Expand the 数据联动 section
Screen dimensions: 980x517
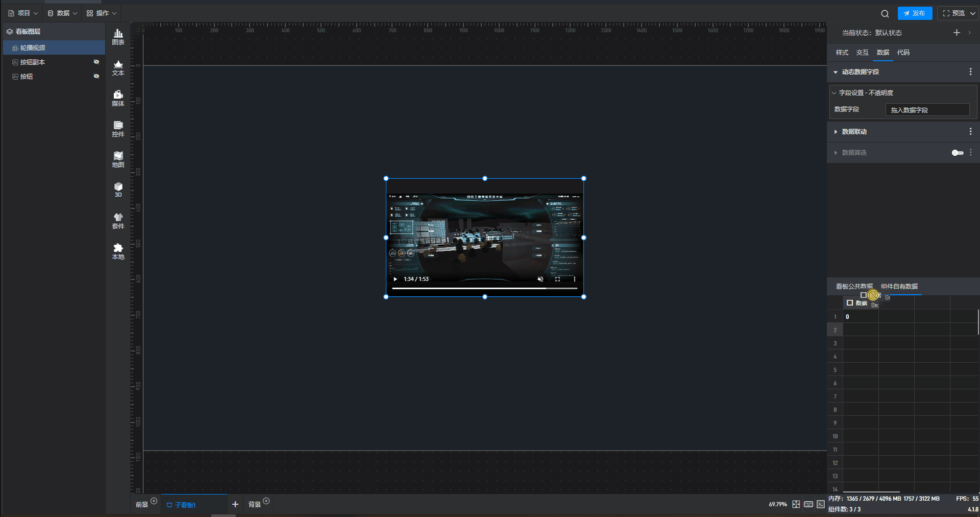[x=836, y=132]
